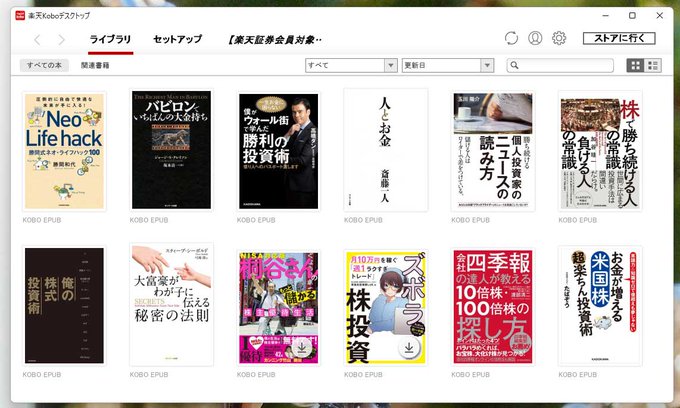Open お金が増える米国株 投資術 book cover
Image resolution: width=680 pixels, height=408 pixels.
point(600,306)
